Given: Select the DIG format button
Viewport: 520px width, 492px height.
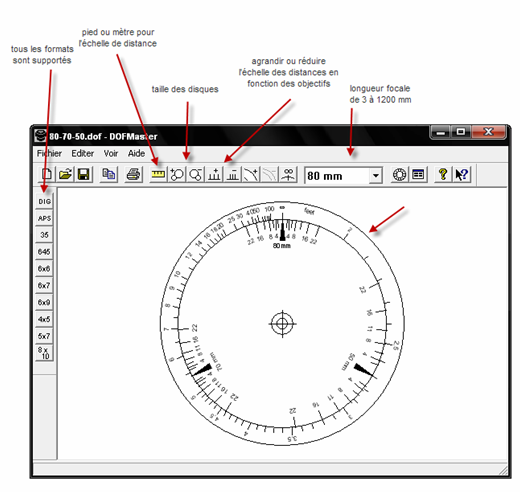Looking at the screenshot, I should click(44, 201).
